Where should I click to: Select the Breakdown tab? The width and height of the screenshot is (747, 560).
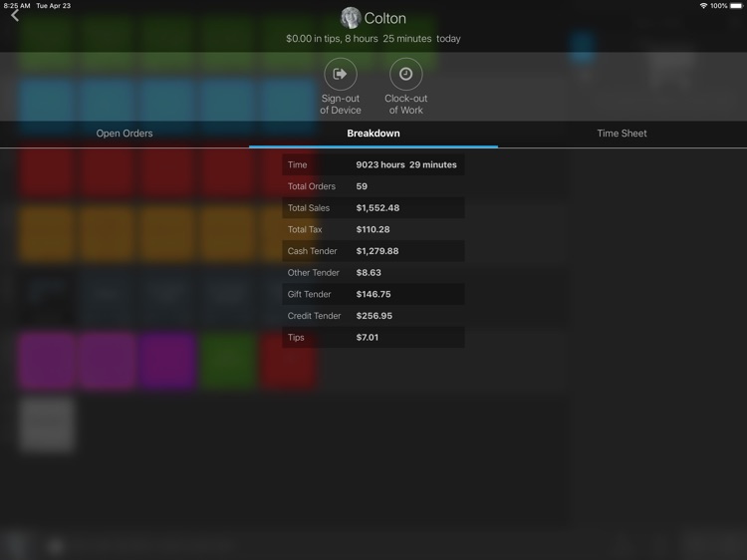click(373, 134)
